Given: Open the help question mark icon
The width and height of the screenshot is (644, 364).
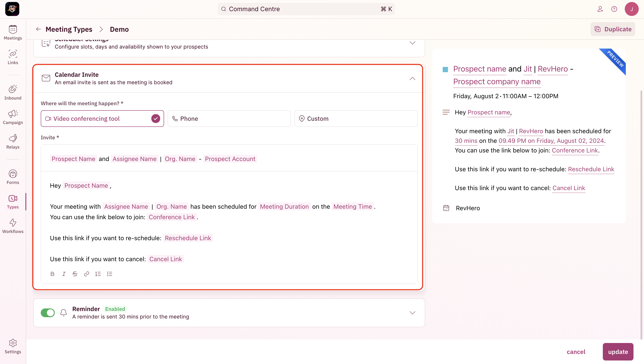Looking at the screenshot, I should (x=614, y=9).
